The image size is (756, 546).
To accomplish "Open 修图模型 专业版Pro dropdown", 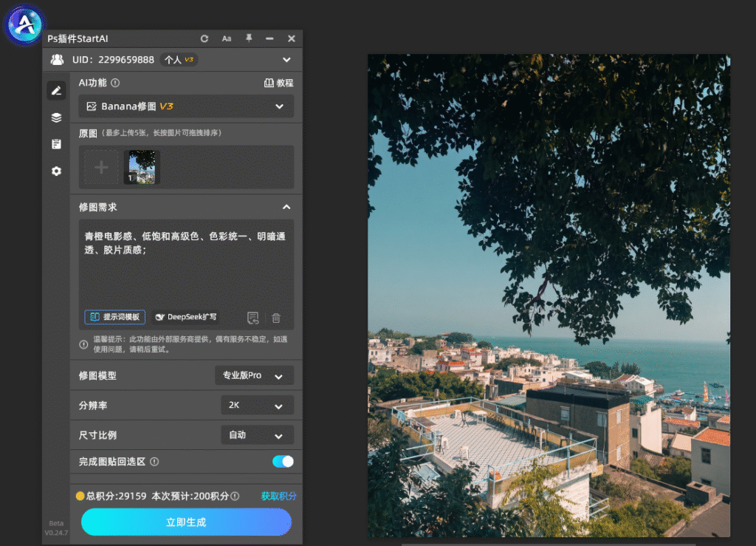I will [x=254, y=376].
